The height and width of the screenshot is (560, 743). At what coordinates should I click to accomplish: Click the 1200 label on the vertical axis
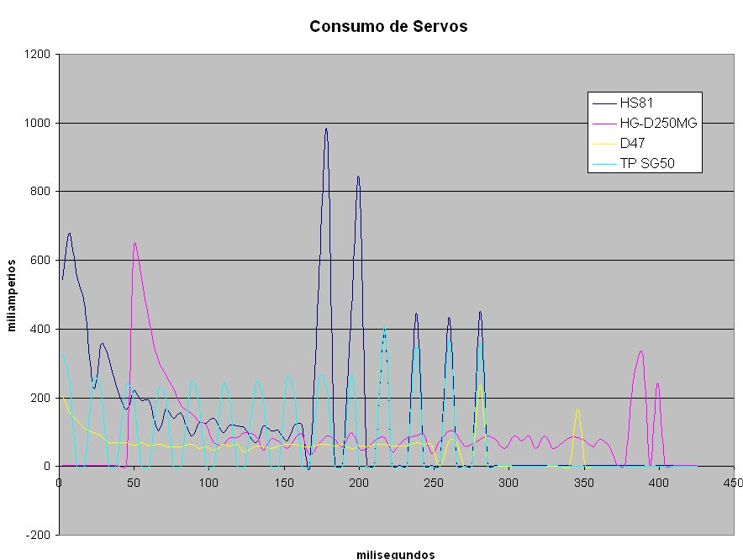click(x=39, y=55)
